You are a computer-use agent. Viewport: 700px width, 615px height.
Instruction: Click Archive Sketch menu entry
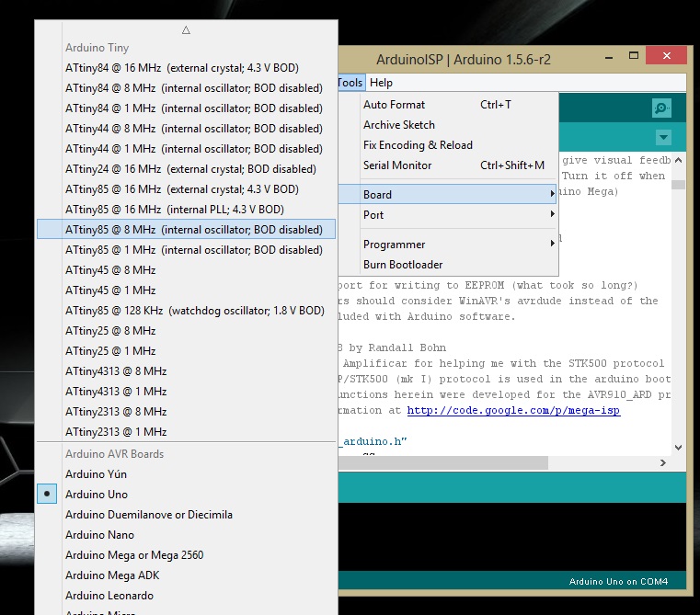click(x=448, y=125)
